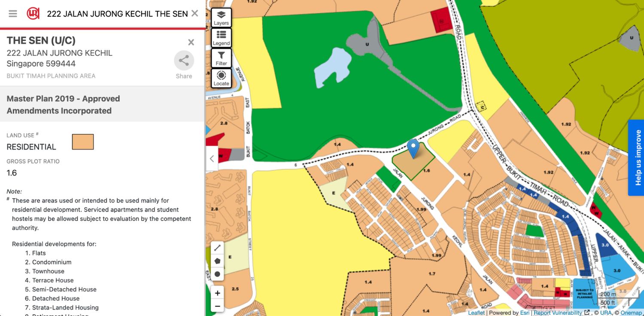Screen dimensions: 644x316
Task: Open the Filter tool
Action: pos(221,58)
